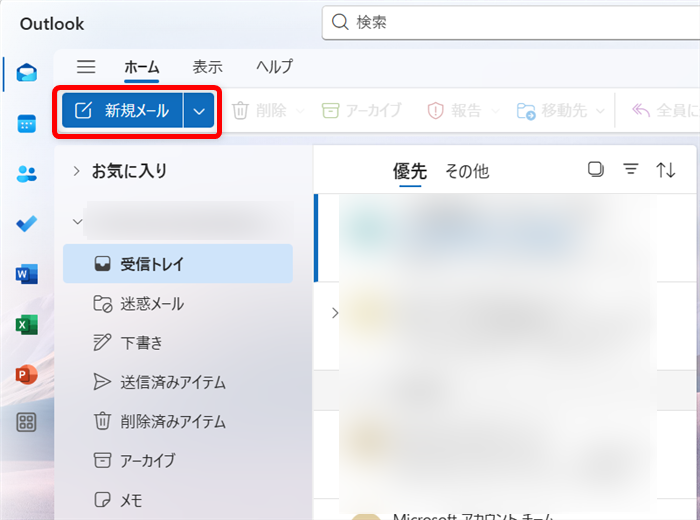Open the 削除済みアイテム deleted folder
Viewport: 700px width, 520px height.
tap(178, 421)
